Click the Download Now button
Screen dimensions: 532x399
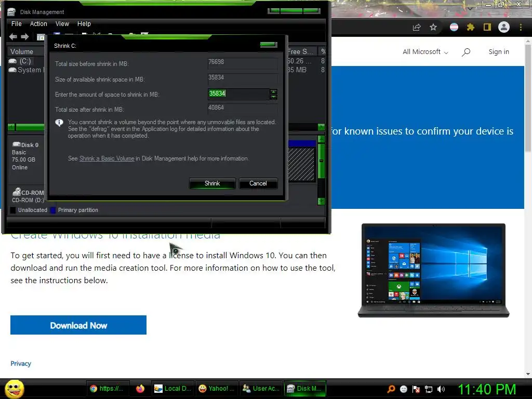click(x=78, y=325)
